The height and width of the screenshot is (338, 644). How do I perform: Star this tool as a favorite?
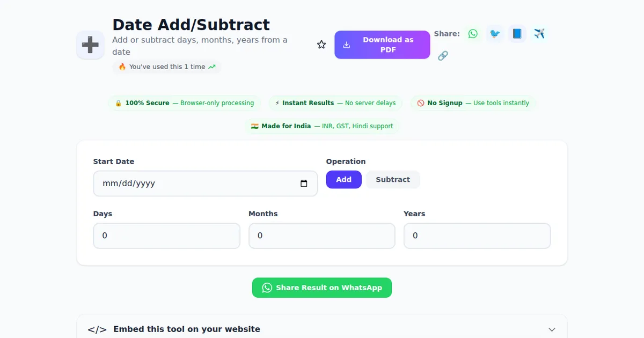[x=321, y=45]
